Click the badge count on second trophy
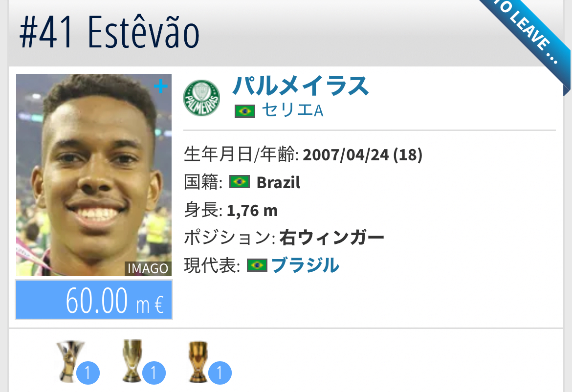The width and height of the screenshot is (572, 392). coord(154,372)
